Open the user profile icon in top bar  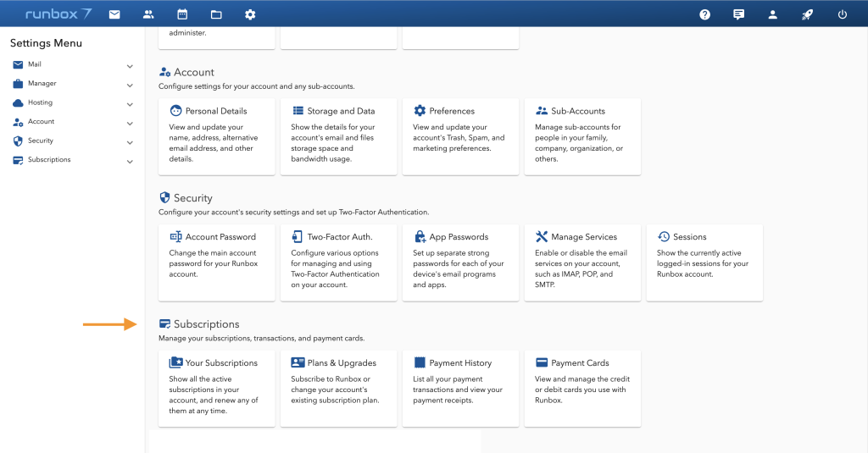(773, 14)
